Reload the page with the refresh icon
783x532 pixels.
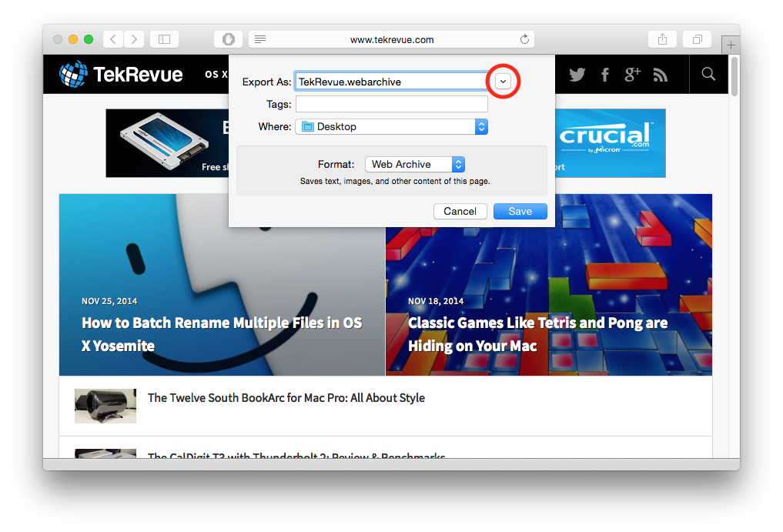[x=524, y=39]
